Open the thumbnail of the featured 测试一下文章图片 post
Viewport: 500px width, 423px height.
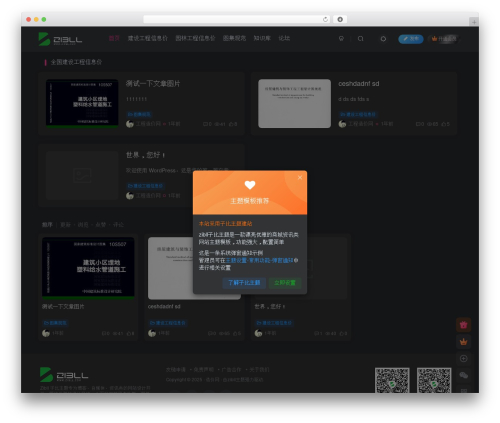82,103
